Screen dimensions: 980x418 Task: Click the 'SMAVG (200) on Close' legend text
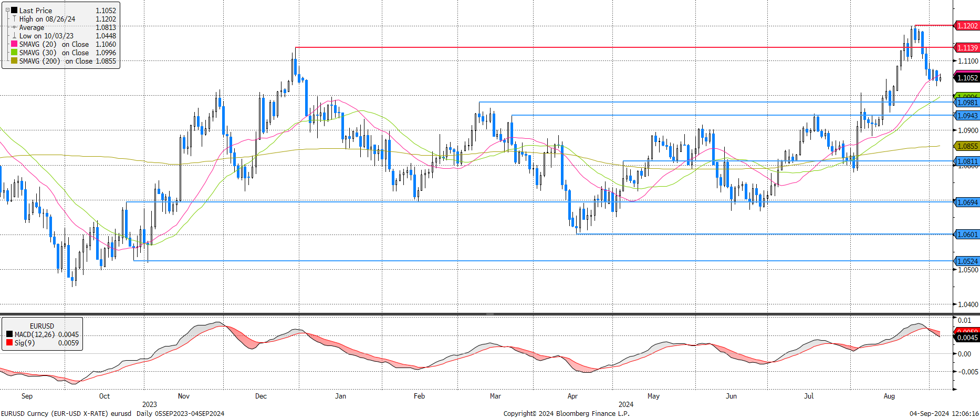pos(56,61)
